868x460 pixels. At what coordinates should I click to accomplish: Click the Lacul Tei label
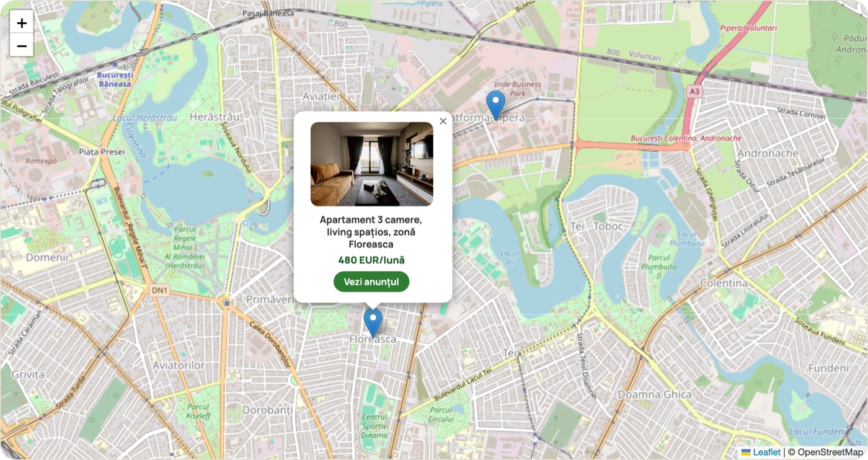(510, 257)
